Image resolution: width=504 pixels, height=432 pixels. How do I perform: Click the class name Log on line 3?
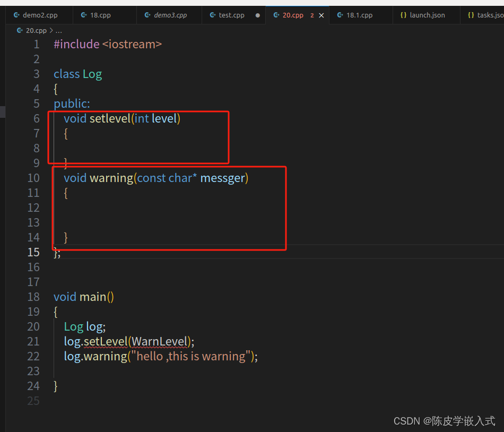tap(92, 74)
